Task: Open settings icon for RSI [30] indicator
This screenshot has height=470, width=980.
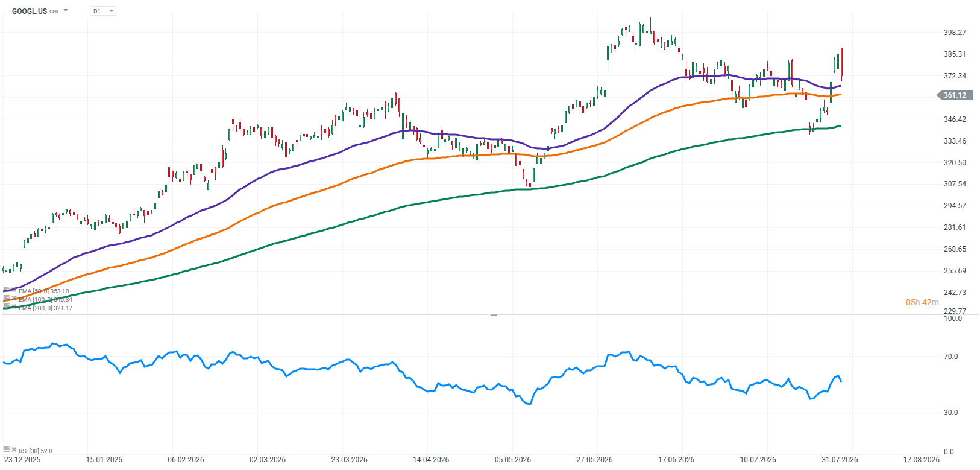Action: 7,449
